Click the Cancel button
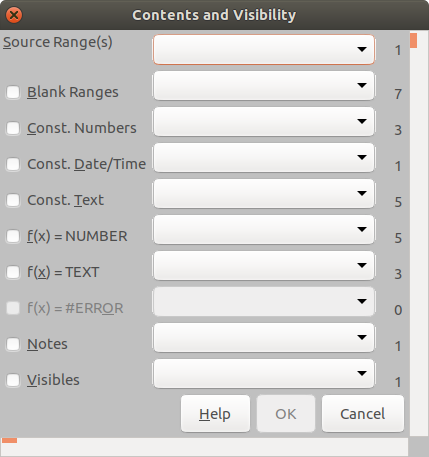This screenshot has height=457, width=429. [x=363, y=414]
